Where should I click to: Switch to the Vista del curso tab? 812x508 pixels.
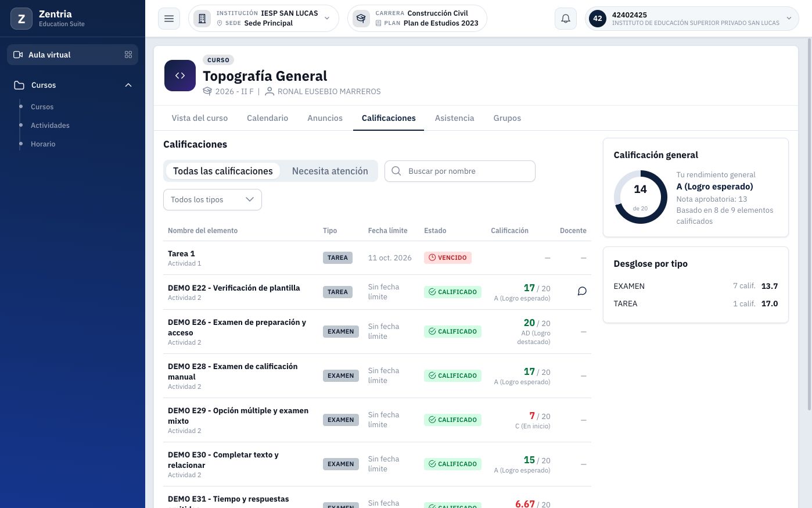pyautogui.click(x=200, y=118)
